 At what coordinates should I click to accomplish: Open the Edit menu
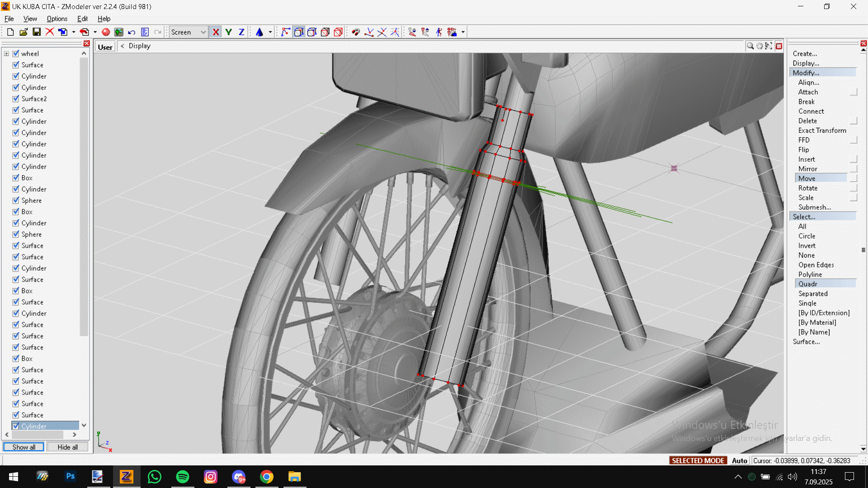tap(82, 19)
